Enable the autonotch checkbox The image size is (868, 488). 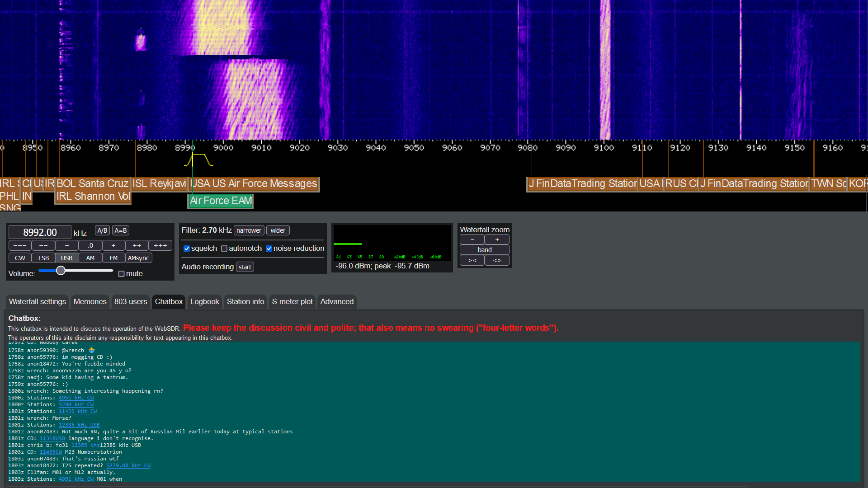pyautogui.click(x=224, y=249)
